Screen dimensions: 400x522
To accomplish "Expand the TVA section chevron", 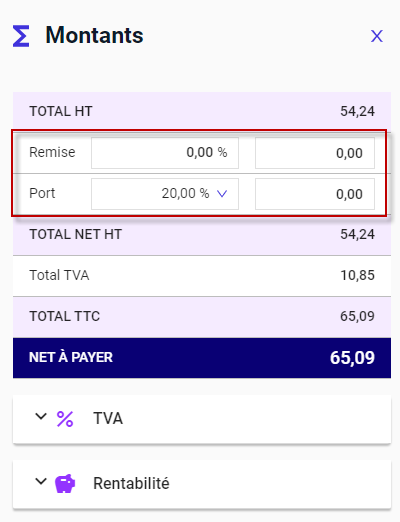I will pos(41,416).
